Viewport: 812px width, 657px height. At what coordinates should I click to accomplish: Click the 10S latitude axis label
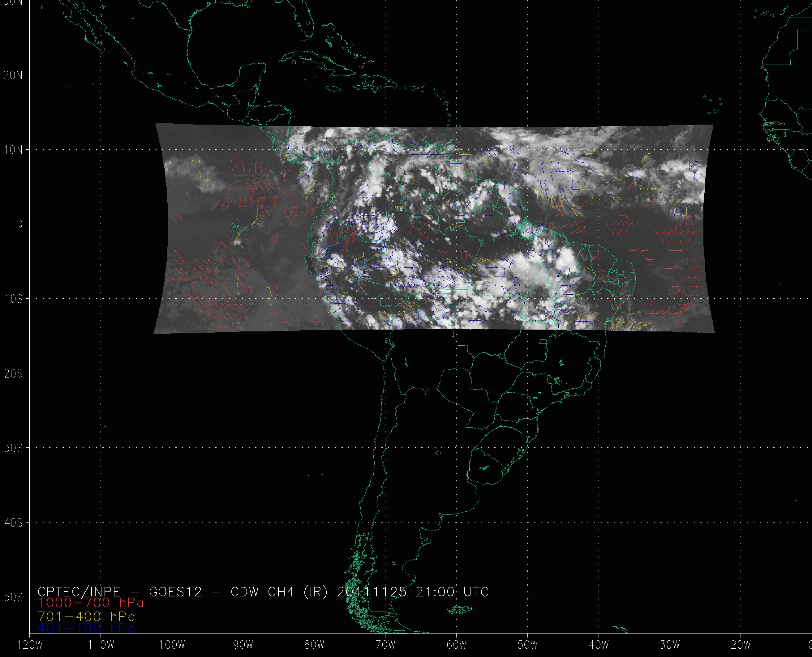pyautogui.click(x=13, y=299)
